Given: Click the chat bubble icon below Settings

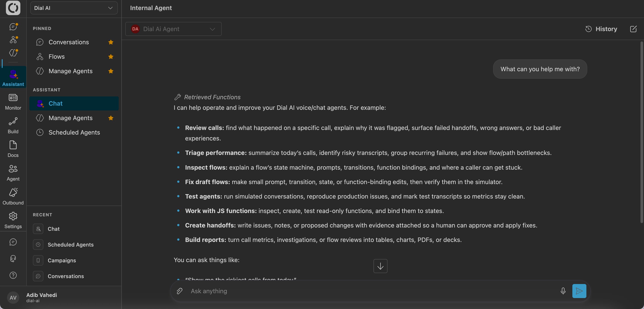Looking at the screenshot, I should click(13, 242).
